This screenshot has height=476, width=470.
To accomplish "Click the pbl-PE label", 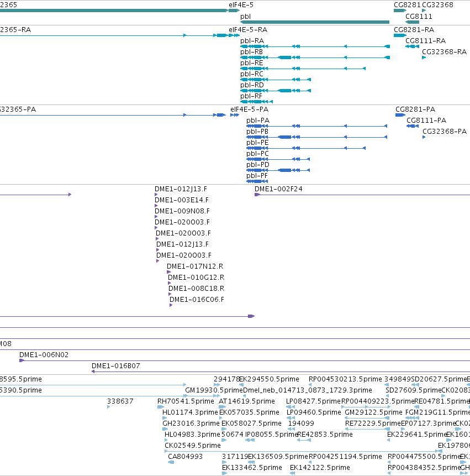I will point(257,143).
